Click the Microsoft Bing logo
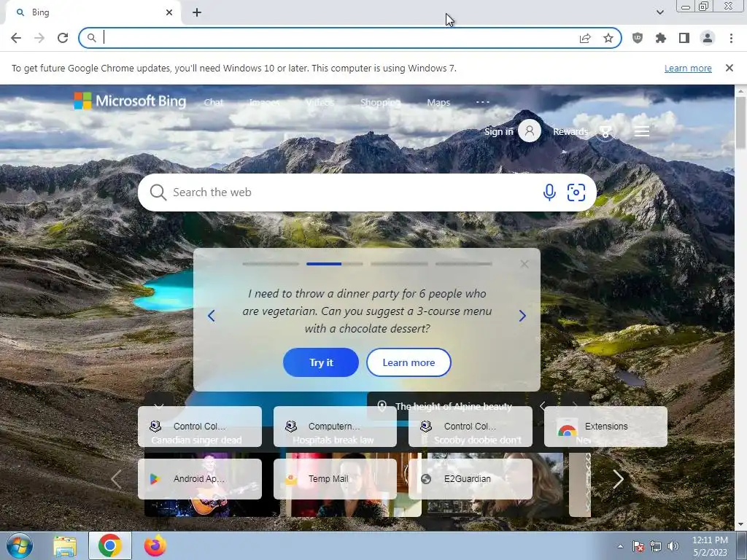The height and width of the screenshot is (560, 747). click(x=130, y=101)
